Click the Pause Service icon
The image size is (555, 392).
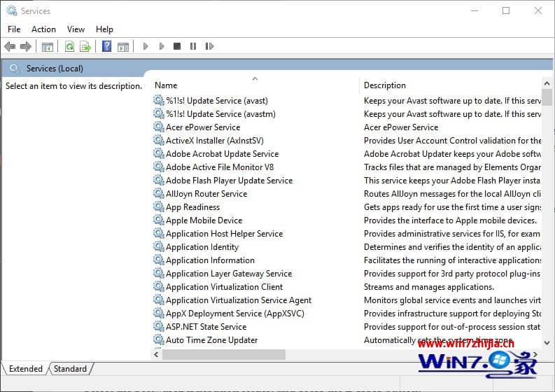click(x=193, y=46)
